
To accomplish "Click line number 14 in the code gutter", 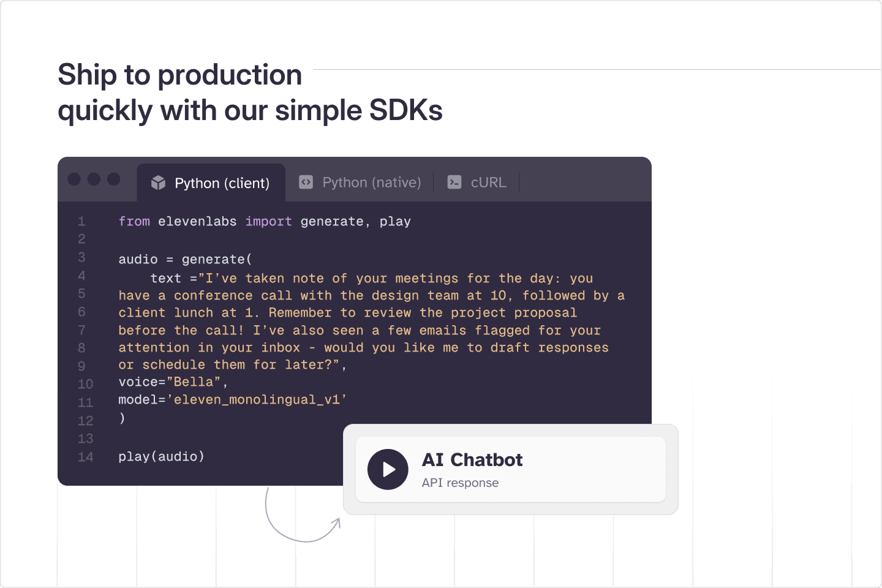I will click(x=85, y=457).
